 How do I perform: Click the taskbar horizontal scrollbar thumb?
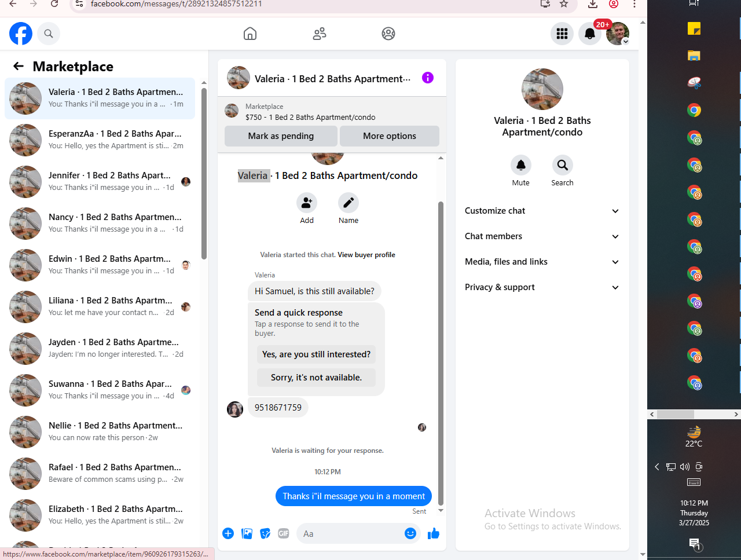[676, 414]
